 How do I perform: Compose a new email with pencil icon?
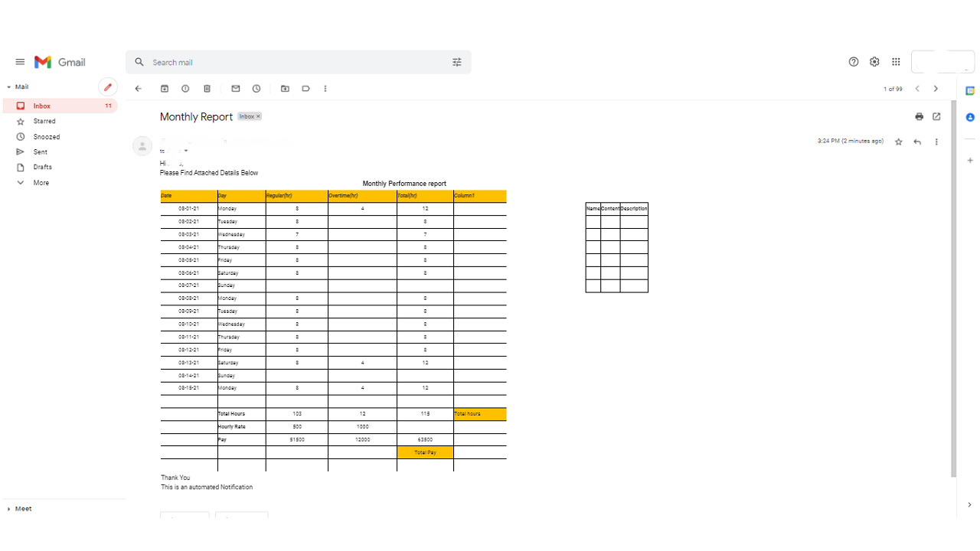point(108,87)
